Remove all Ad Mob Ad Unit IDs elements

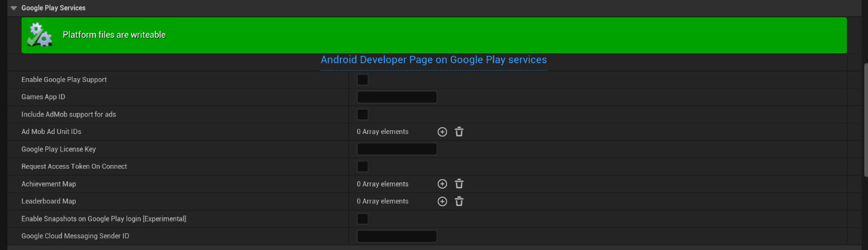(459, 132)
